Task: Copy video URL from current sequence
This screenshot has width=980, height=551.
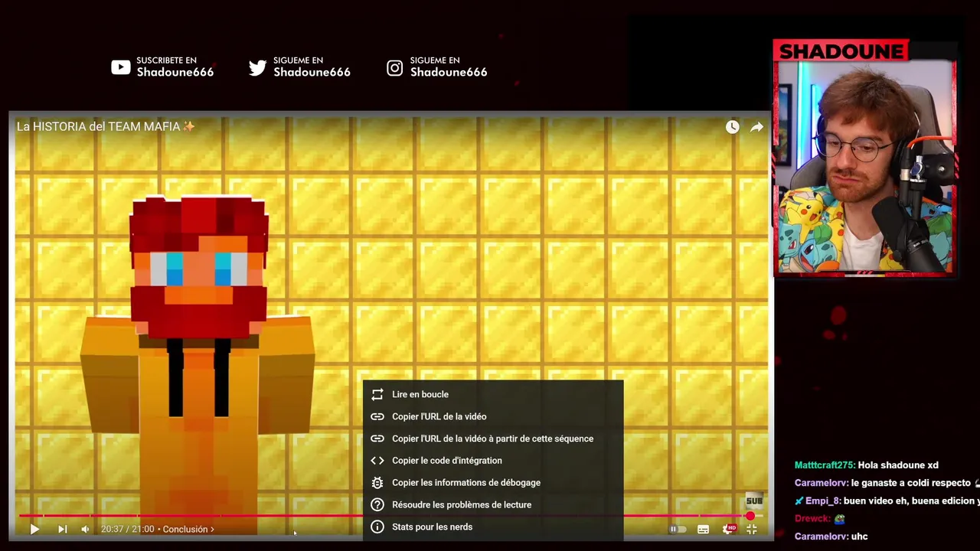Action: point(493,439)
